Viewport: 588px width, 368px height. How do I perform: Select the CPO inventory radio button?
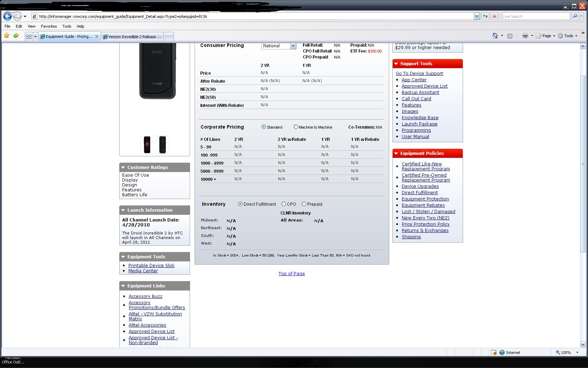[283, 204]
